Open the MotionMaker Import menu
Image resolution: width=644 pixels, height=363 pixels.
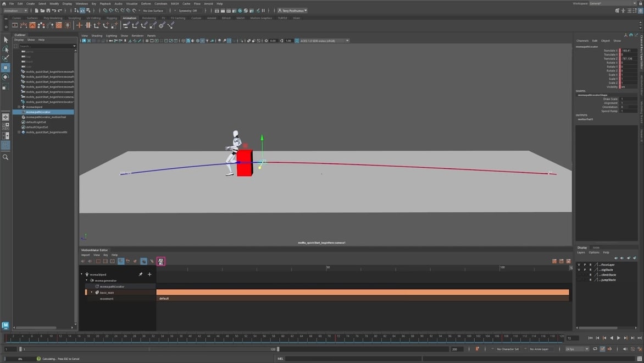point(85,255)
